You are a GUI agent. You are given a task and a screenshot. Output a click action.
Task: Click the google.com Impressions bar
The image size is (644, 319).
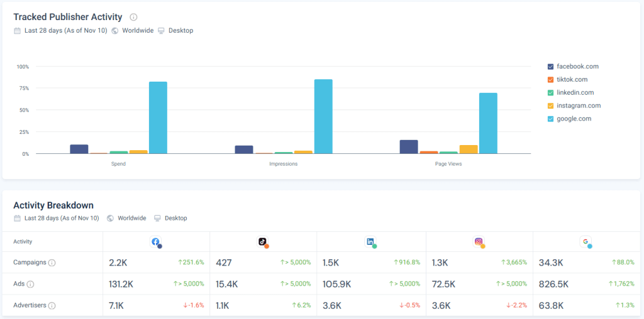[x=323, y=116]
